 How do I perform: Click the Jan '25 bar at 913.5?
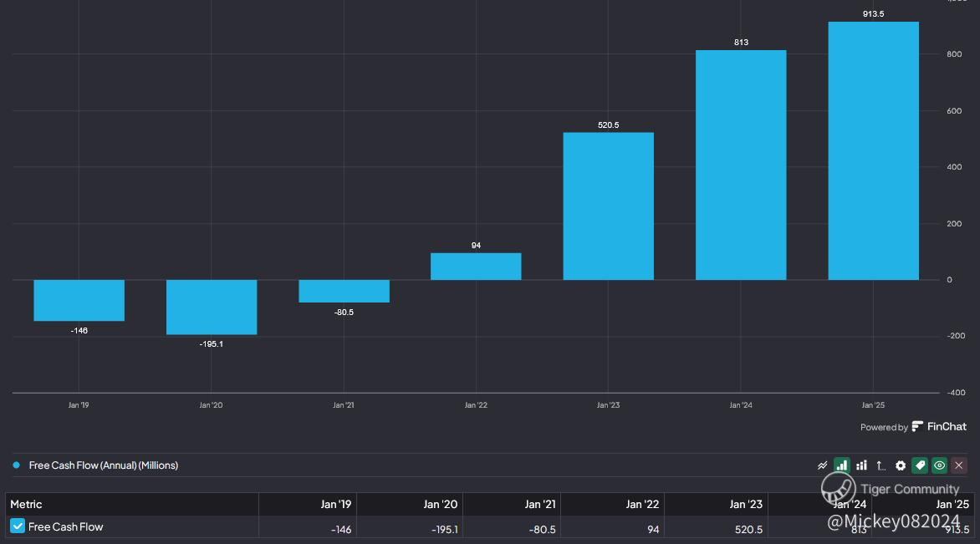(x=873, y=150)
